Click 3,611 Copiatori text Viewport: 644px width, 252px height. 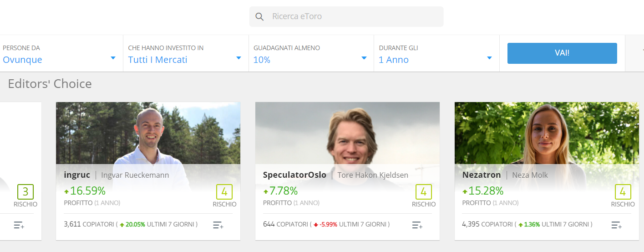coord(89,224)
